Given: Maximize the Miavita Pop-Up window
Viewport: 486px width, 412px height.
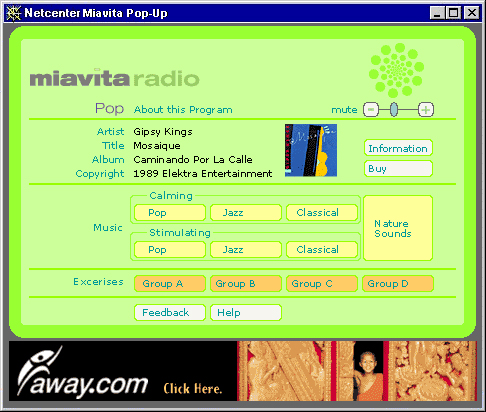Looking at the screenshot, I should [x=453, y=13].
